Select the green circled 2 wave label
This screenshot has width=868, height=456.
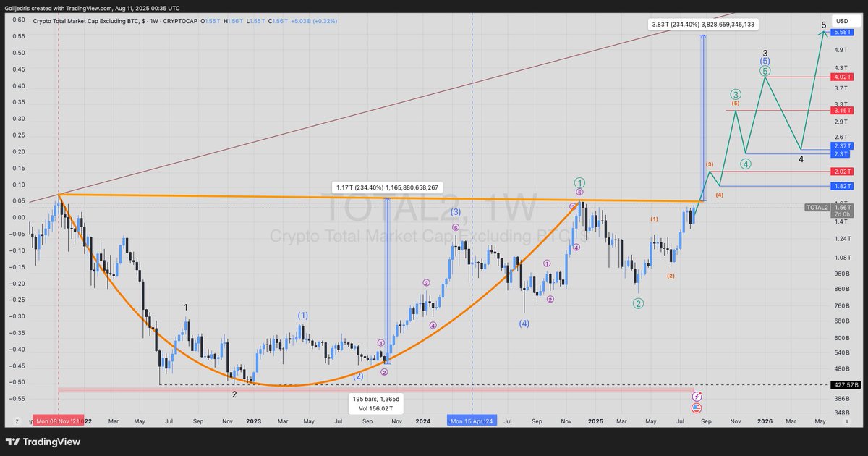pos(638,304)
